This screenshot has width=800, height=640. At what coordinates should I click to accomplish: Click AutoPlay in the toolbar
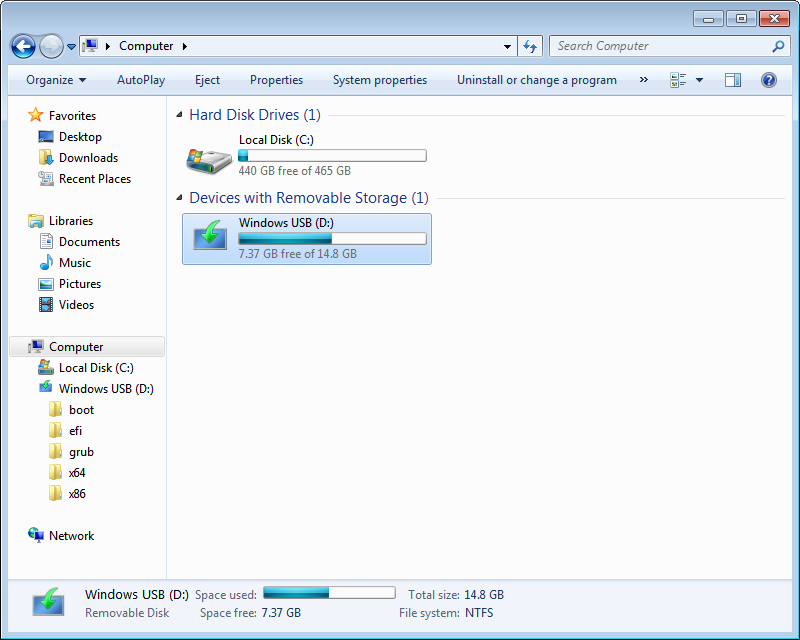coord(141,80)
